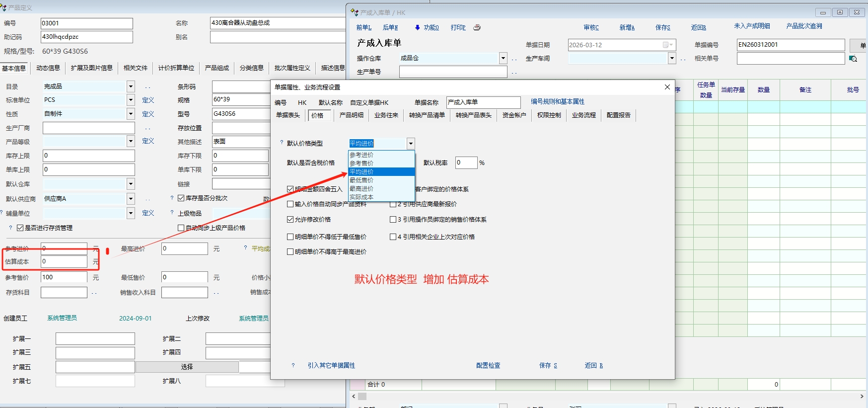Open the 业务流程 tab

(583, 115)
